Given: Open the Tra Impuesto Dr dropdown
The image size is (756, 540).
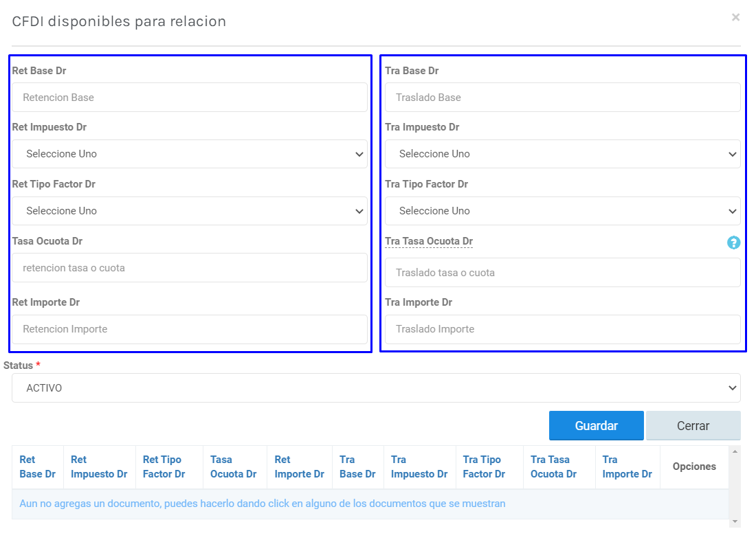Looking at the screenshot, I should click(x=562, y=154).
